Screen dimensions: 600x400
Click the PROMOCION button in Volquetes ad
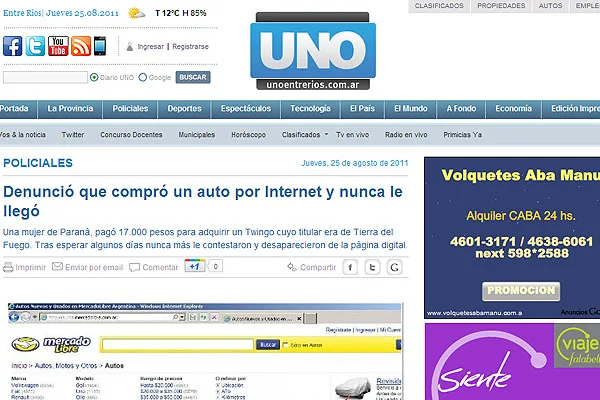click(521, 291)
